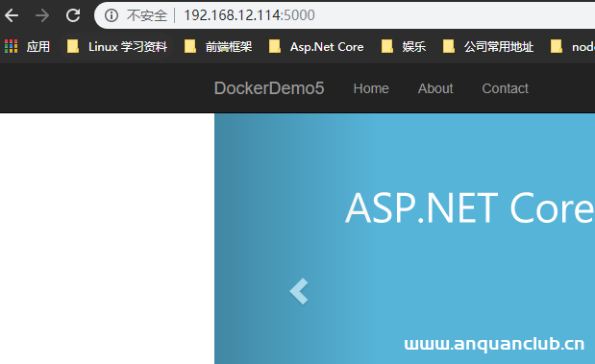The height and width of the screenshot is (364, 595).
Task: Click the address bar URL 192.168.12.114:5000
Action: pyautogui.click(x=249, y=15)
